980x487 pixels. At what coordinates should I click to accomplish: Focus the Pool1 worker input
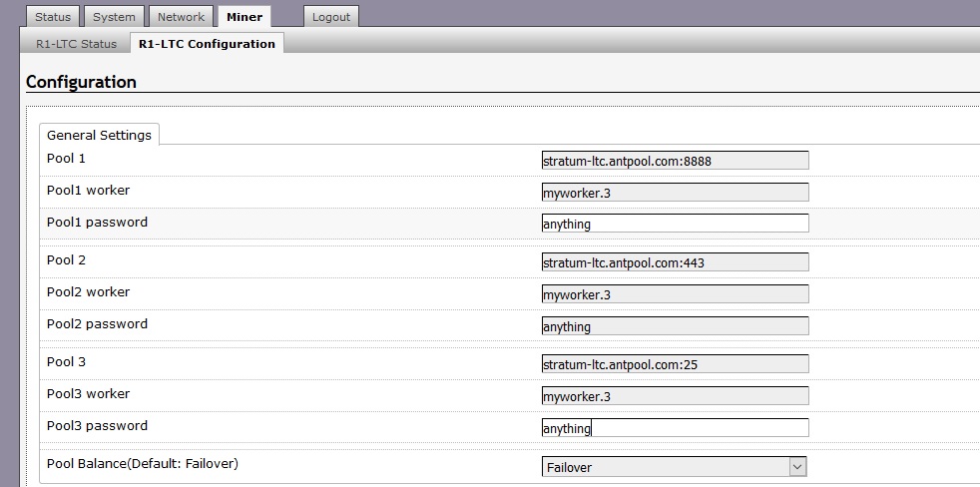coord(675,193)
